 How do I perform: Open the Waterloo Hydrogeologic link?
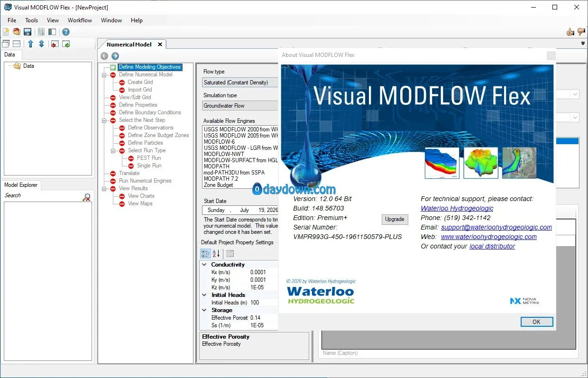457,208
